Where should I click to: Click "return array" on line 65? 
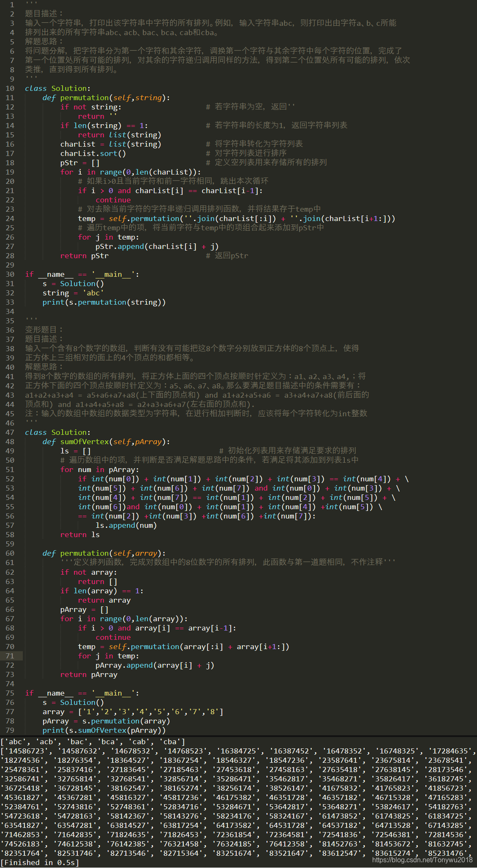click(x=104, y=600)
